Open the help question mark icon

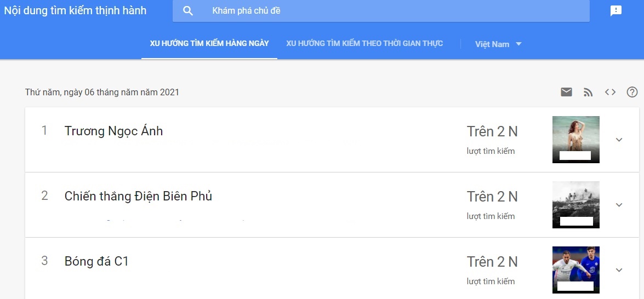tap(632, 92)
